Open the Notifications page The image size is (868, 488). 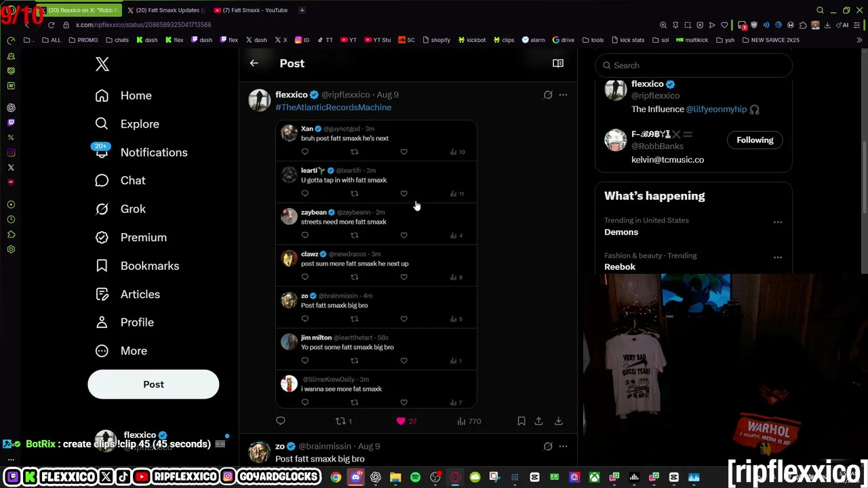(140, 152)
